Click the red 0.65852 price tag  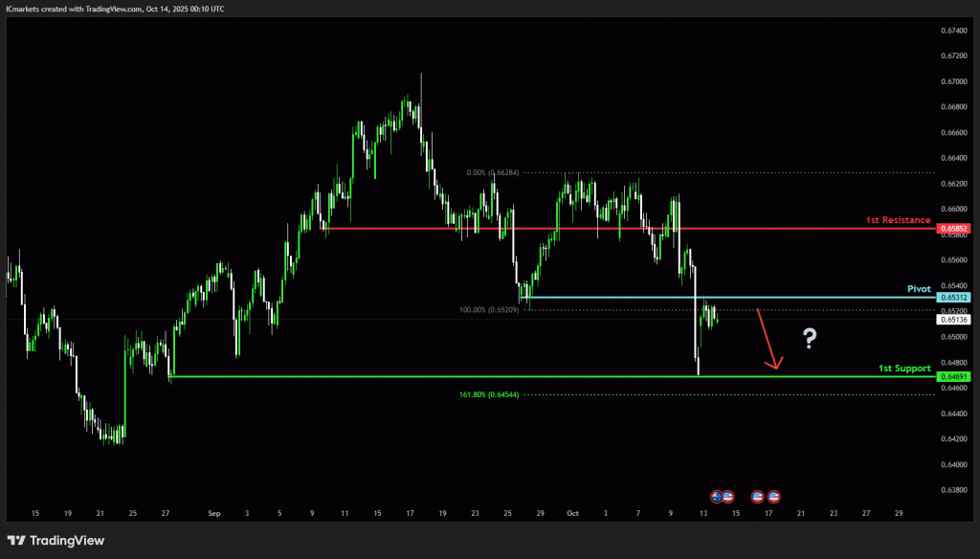[x=954, y=229]
